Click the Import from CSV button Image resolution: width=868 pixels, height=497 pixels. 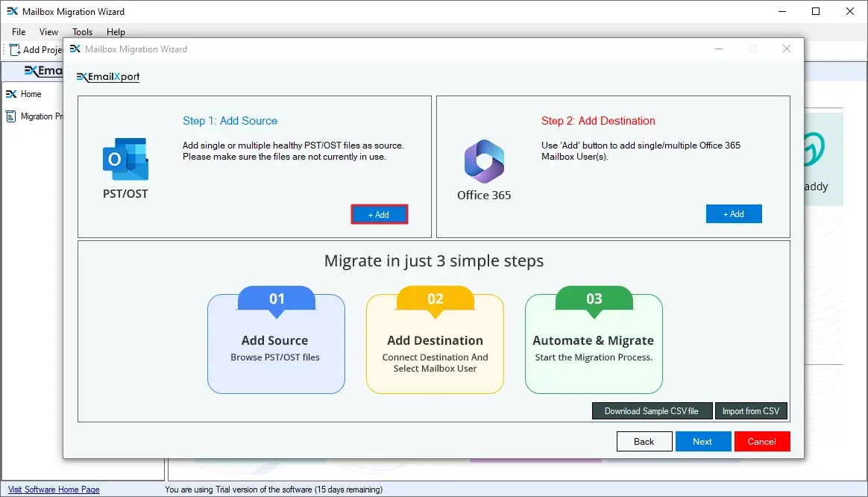[751, 411]
